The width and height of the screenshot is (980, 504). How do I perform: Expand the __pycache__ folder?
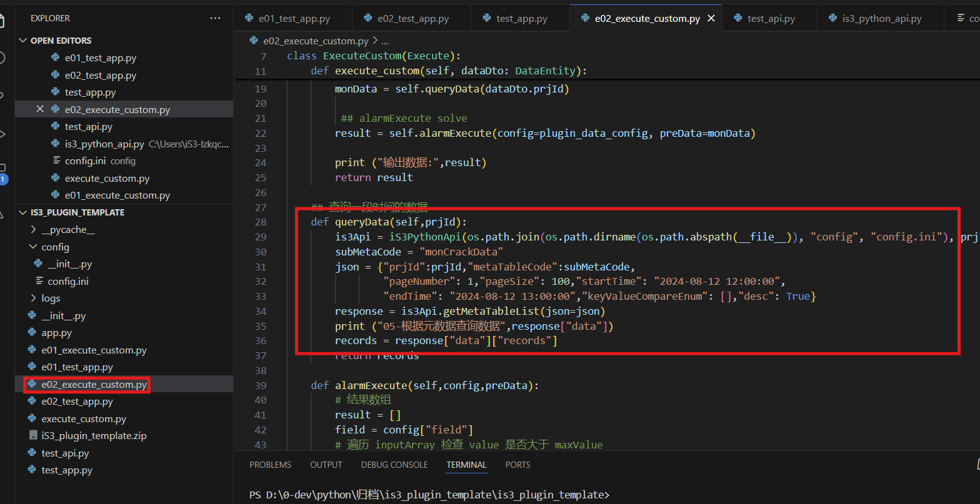34,230
